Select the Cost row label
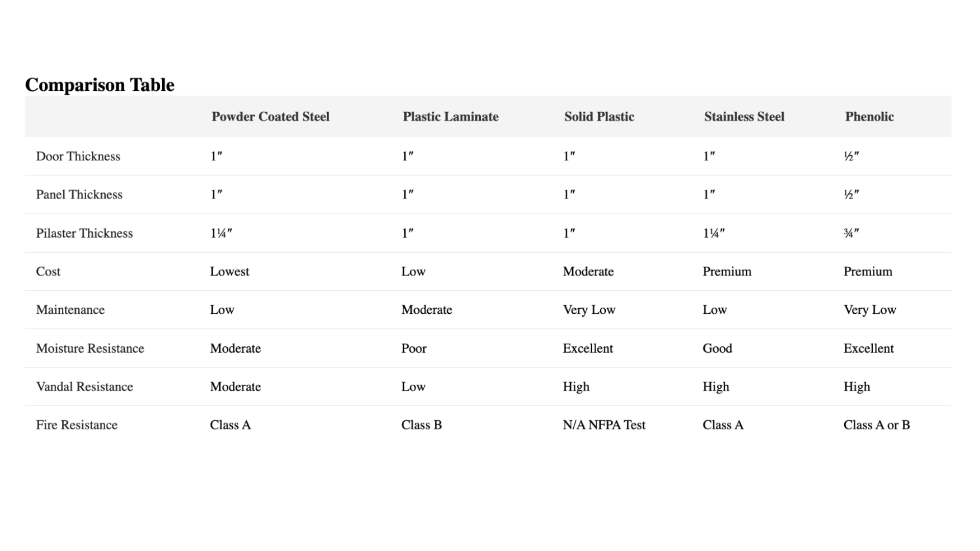 tap(48, 271)
